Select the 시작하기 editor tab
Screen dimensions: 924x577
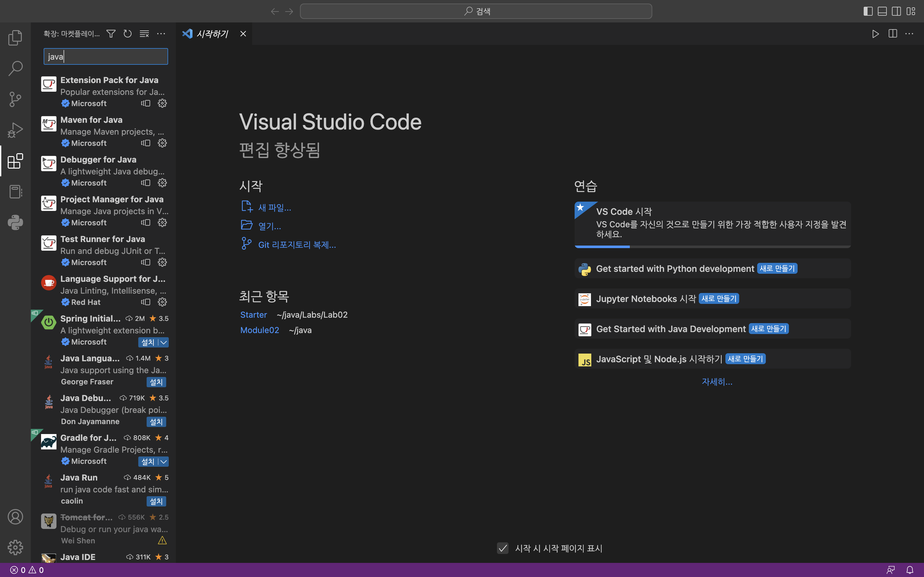point(212,34)
